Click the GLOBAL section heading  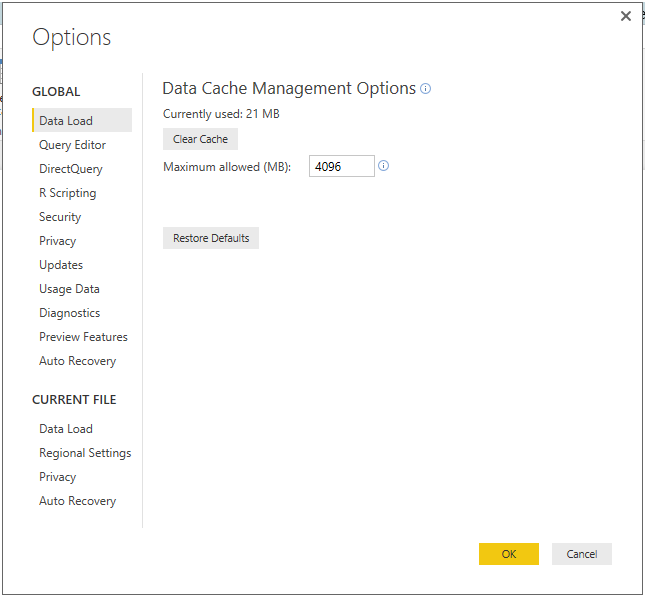point(56,91)
